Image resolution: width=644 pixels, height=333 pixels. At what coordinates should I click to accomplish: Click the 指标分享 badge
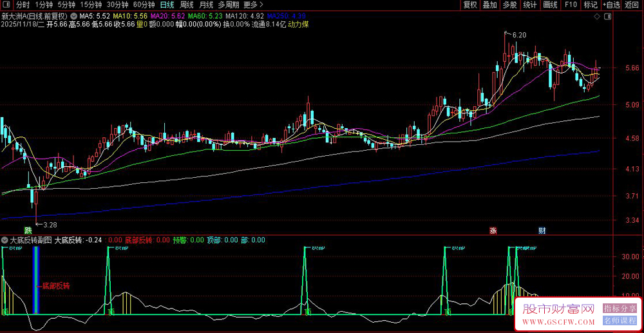coord(620,309)
